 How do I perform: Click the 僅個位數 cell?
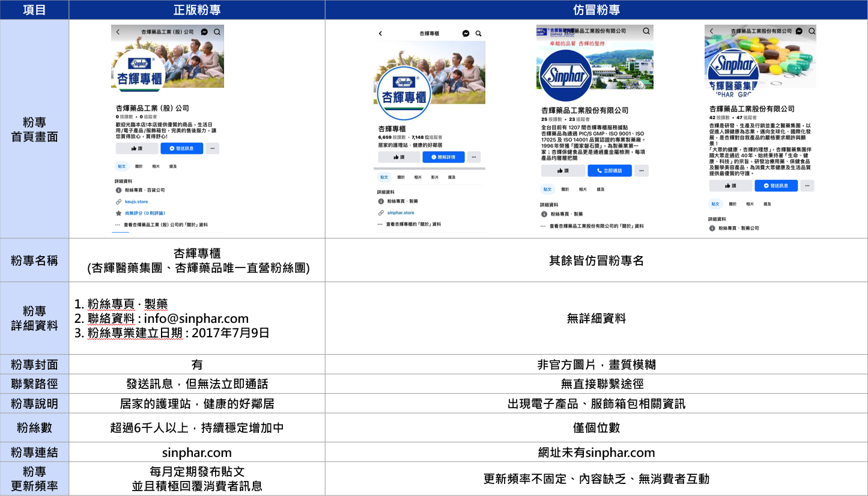click(596, 427)
